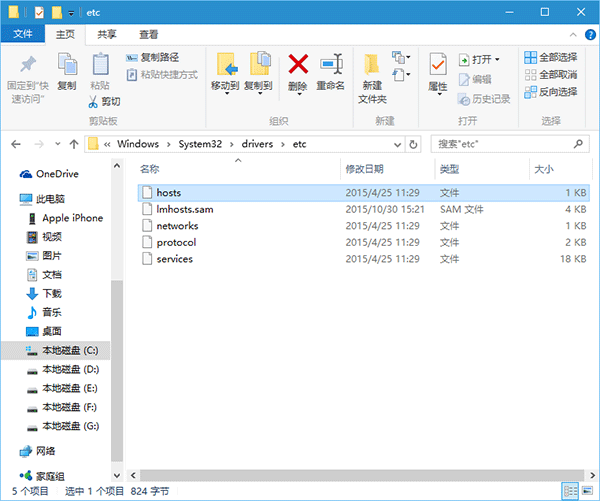This screenshot has height=501, width=600.
Task: Open the Copy to folder menu
Action: [259, 73]
